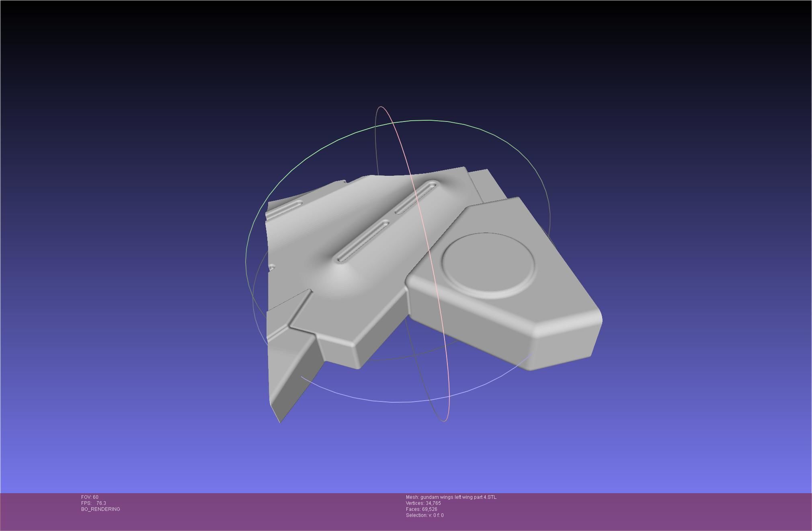The image size is (812, 531).
Task: Click the 'FPS: 76.3' readout
Action: click(94, 503)
